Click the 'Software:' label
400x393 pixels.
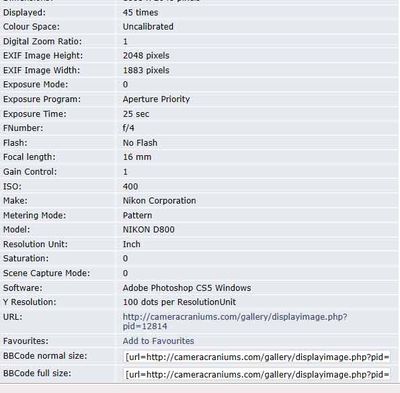click(23, 288)
